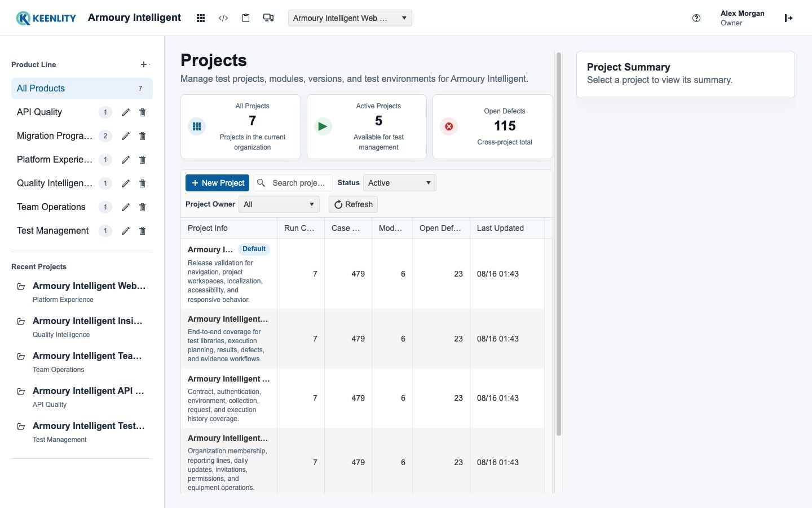Edit the Quality Intelligence product line
This screenshot has width=812, height=508.
click(x=126, y=183)
